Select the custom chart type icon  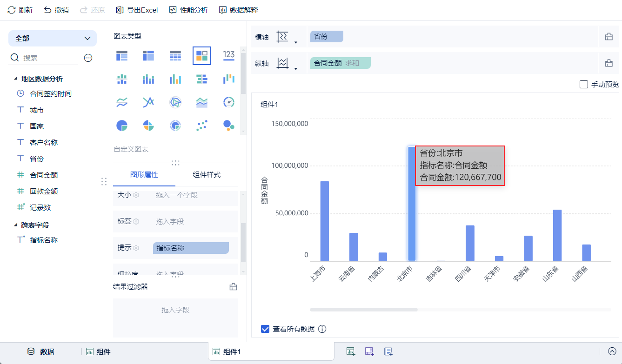(x=202, y=56)
